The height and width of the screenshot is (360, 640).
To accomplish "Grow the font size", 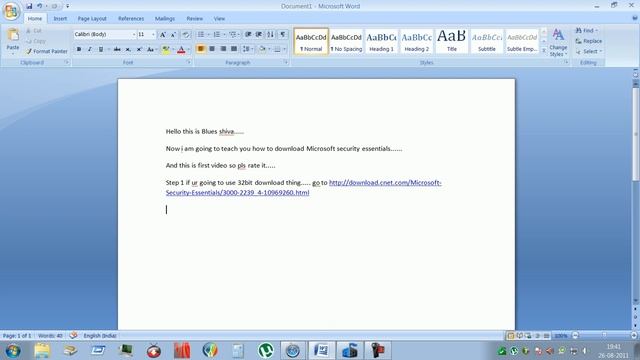I will [162, 35].
